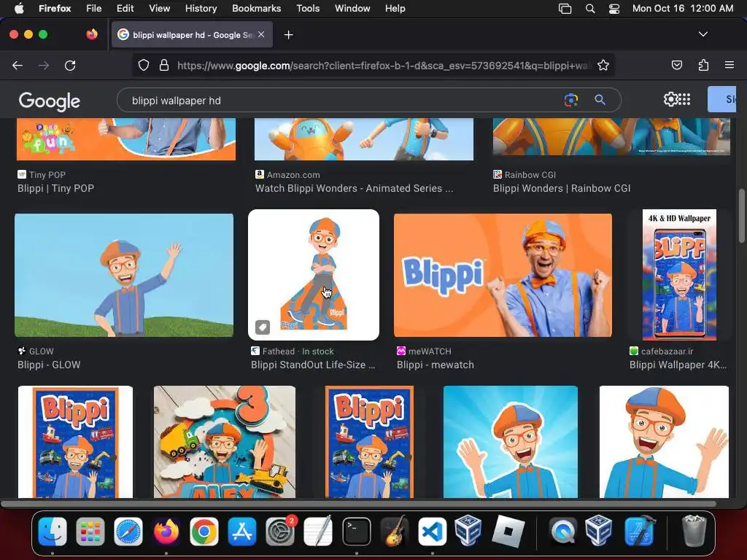Open the Firefox extensions puzzle icon
The image size is (747, 560).
[x=703, y=65]
